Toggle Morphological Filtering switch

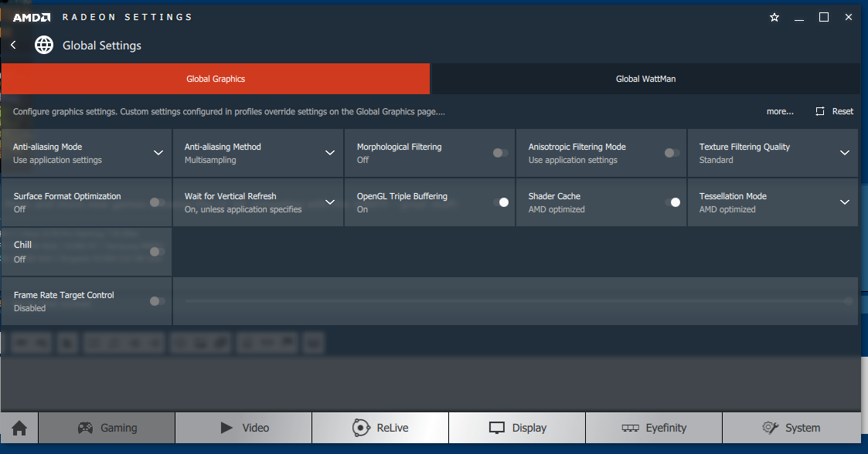click(x=500, y=153)
